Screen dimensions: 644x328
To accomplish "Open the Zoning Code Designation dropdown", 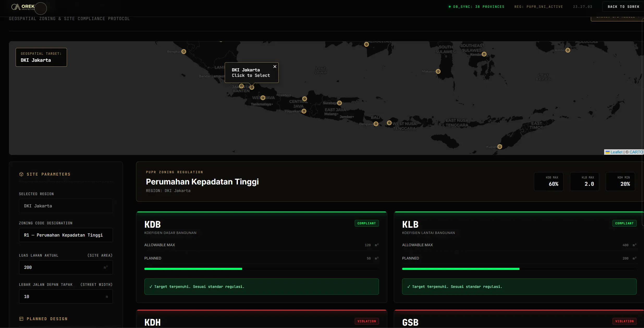I will point(66,235).
